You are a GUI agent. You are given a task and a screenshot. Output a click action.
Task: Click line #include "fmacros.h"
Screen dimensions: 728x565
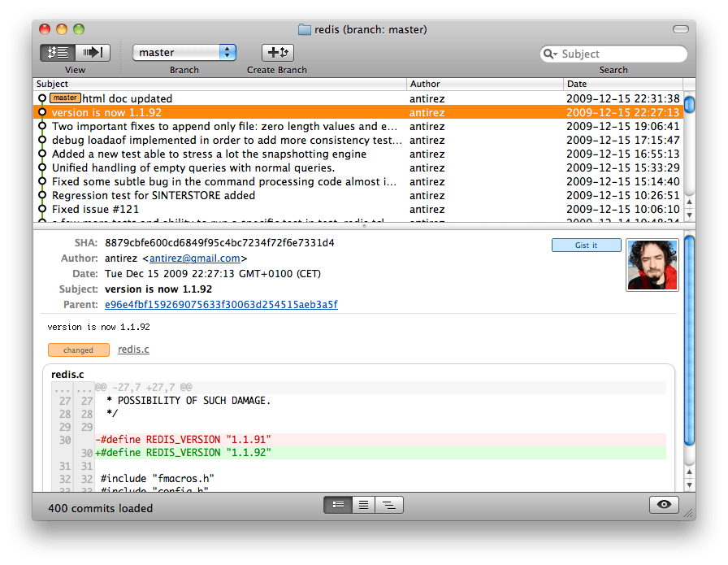pos(158,479)
